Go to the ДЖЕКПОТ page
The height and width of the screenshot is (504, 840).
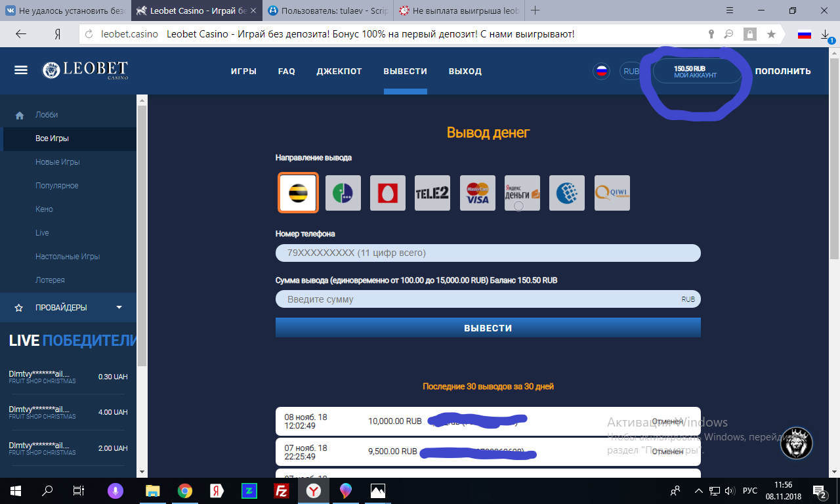339,71
